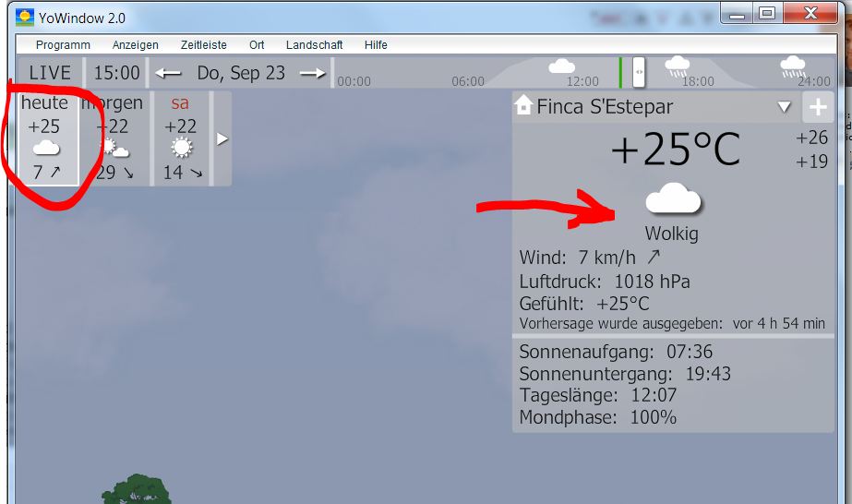Screen dimensions: 852x504
Task: Click the 00:00 mark on the timeline
Action: click(x=354, y=81)
